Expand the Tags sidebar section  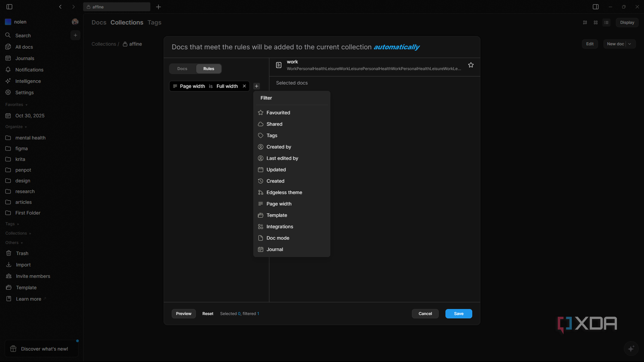tap(12, 224)
